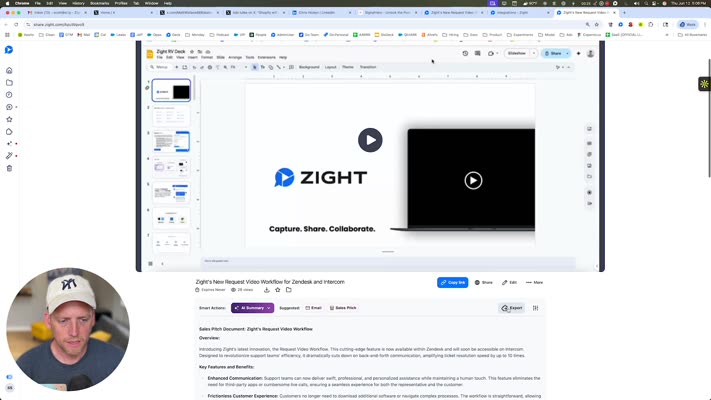
Task: Open the Podcast bookmarks folder
Action: [219, 34]
